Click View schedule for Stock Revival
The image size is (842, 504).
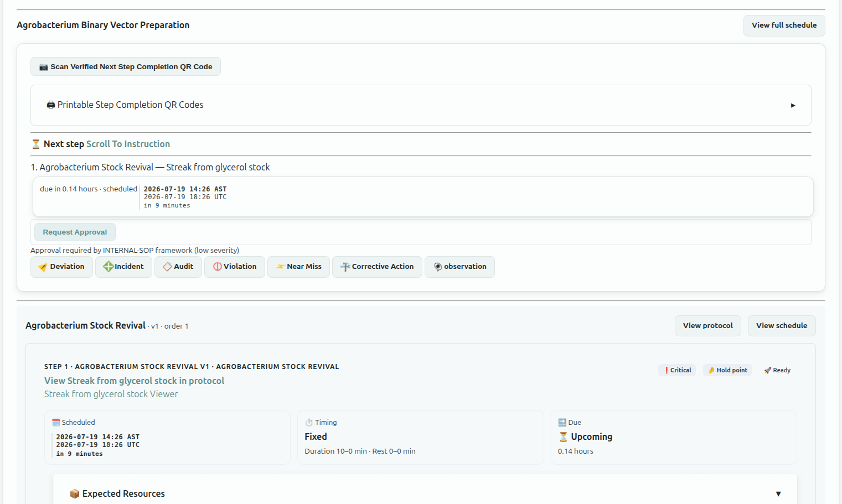click(x=781, y=326)
